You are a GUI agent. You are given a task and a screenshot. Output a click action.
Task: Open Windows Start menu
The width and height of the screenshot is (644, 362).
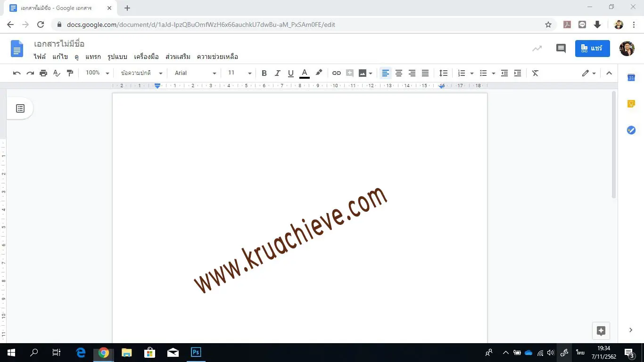click(x=11, y=352)
